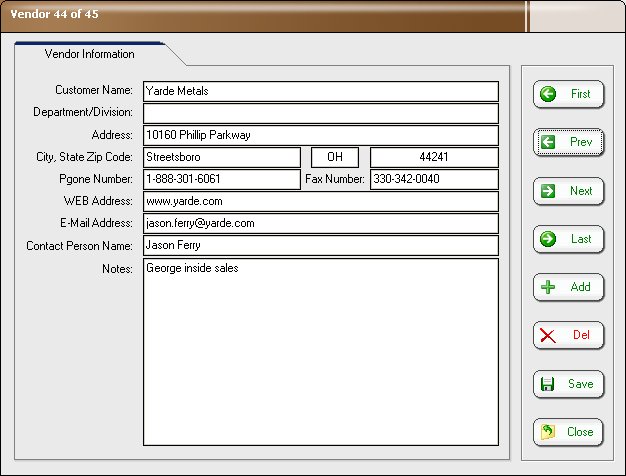Click the city field containing Streetsboro
This screenshot has width=626, height=476.
[222, 157]
